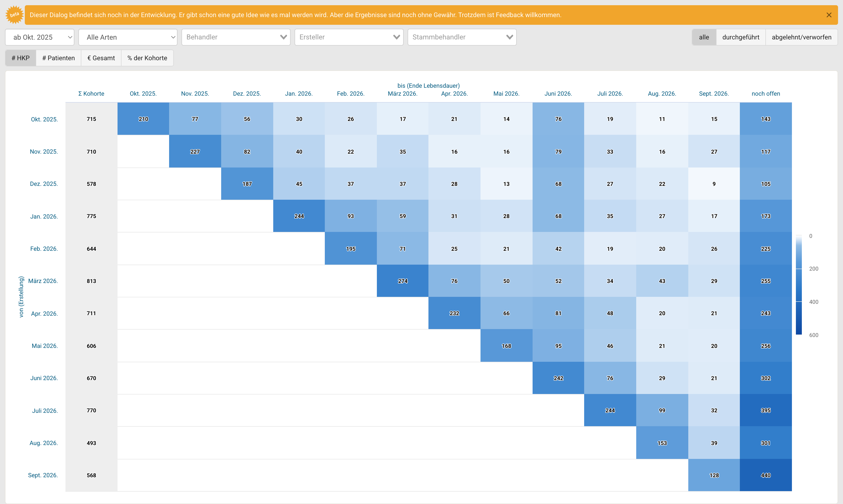Click the cohort total cell 813
The width and height of the screenshot is (843, 504).
tap(91, 281)
